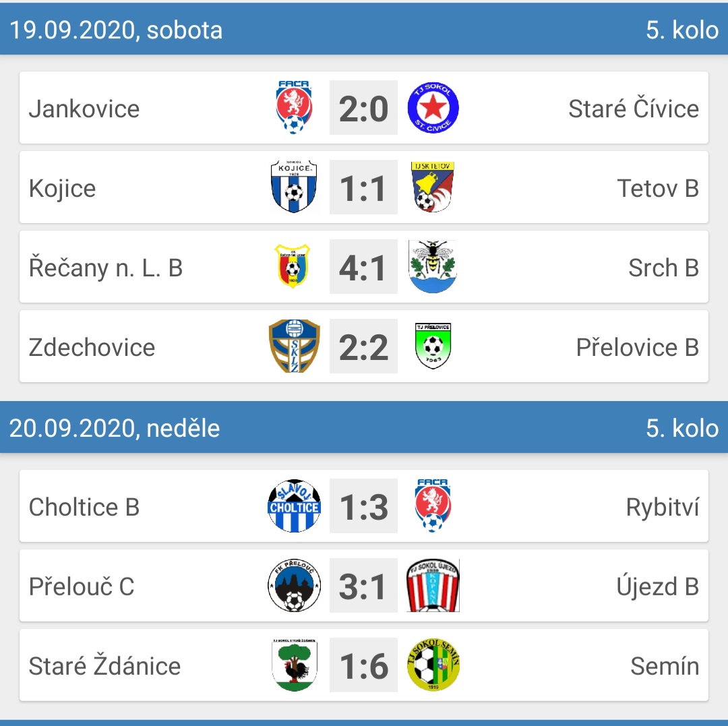Viewport: 728px width, 726px height.
Task: Click the TJ Přelovice green crest
Action: pos(433,346)
